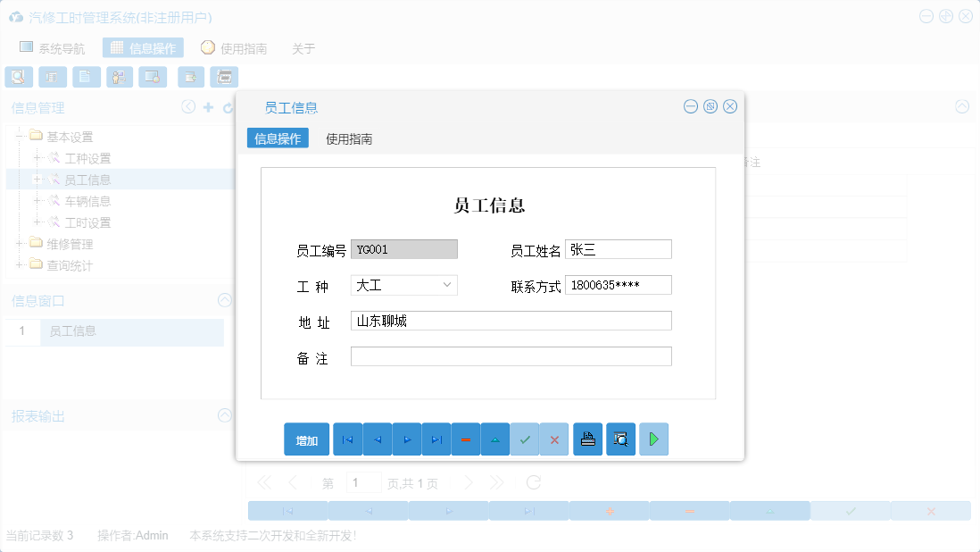Open print preview in the employee dialog
Image resolution: width=980 pixels, height=552 pixels.
620,439
